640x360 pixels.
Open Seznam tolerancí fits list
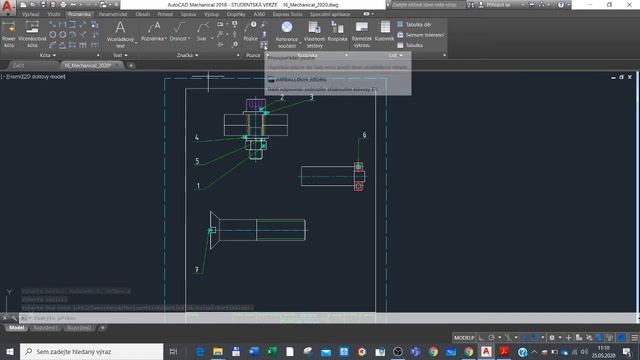coord(421,35)
